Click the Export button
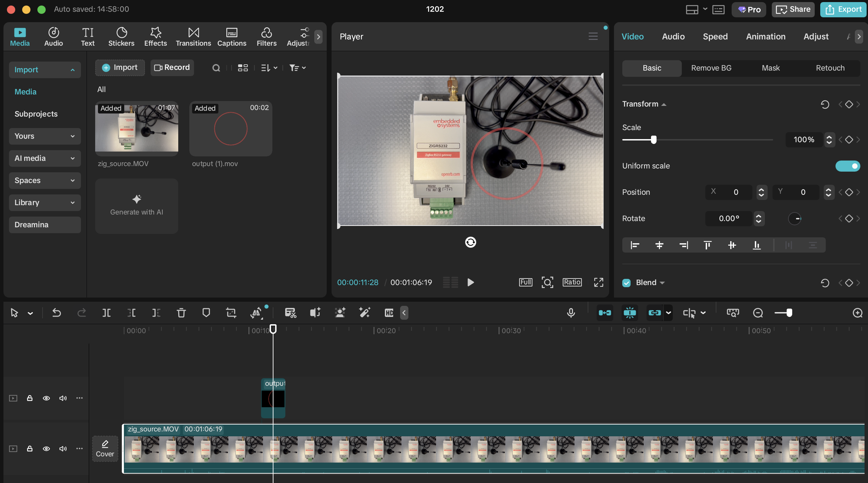This screenshot has width=868, height=483. [x=843, y=9]
